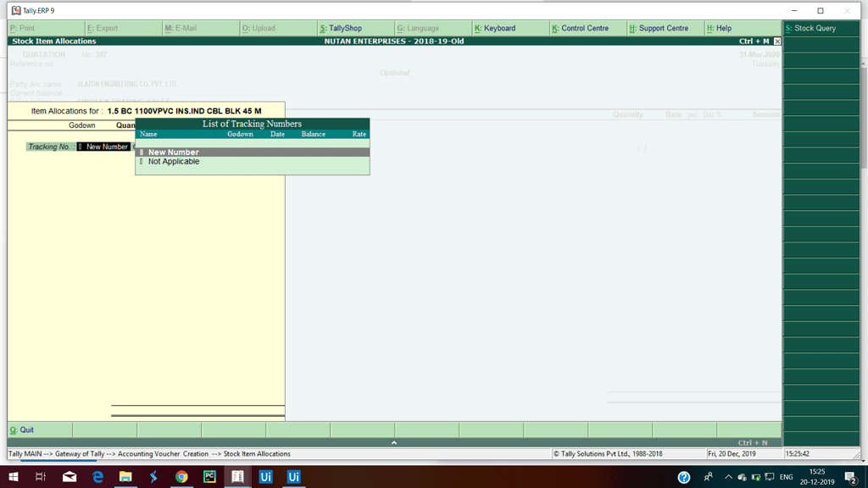868x488 pixels.
Task: Show hidden system tray icons
Action: tap(728, 476)
